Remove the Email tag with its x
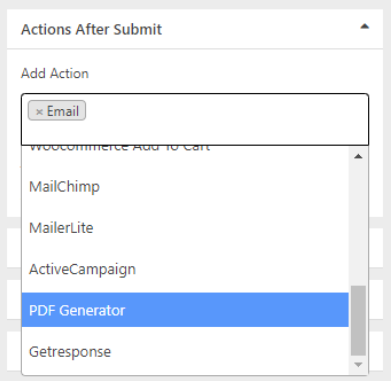 tap(39, 112)
